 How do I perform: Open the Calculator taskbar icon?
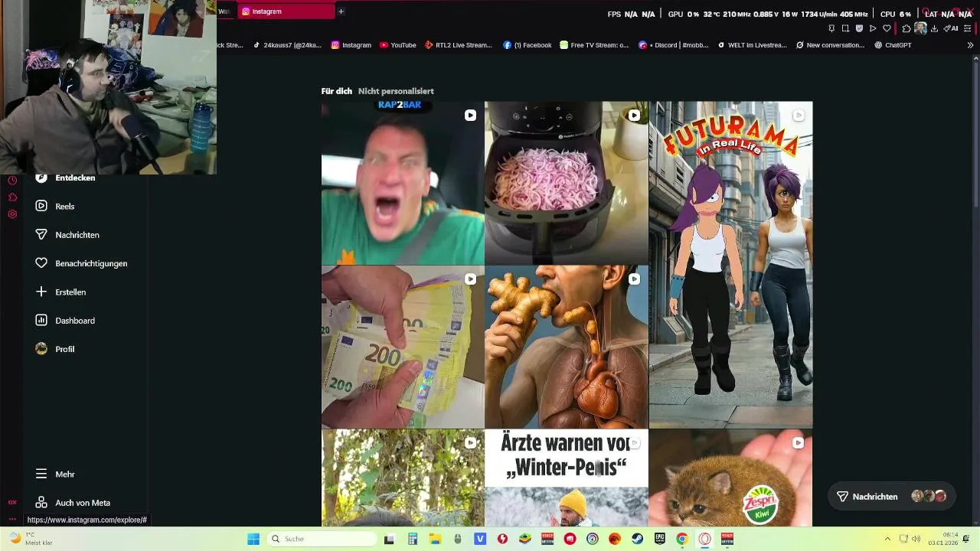[x=412, y=539]
